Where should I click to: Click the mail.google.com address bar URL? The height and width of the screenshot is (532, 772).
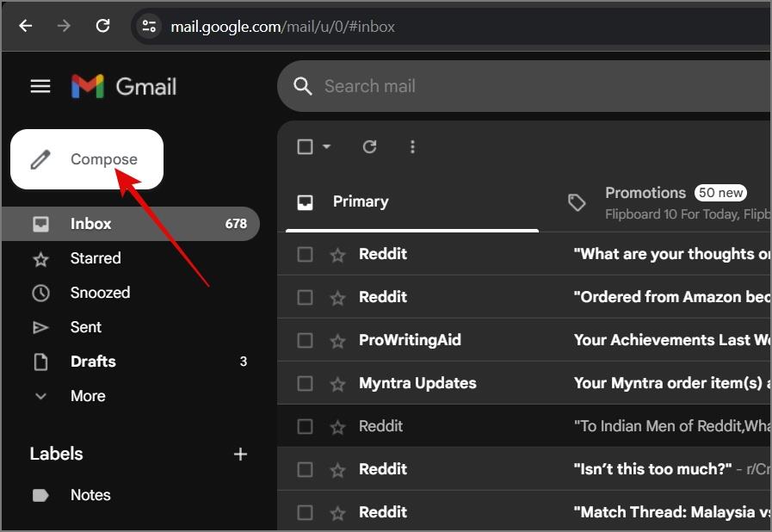point(282,27)
